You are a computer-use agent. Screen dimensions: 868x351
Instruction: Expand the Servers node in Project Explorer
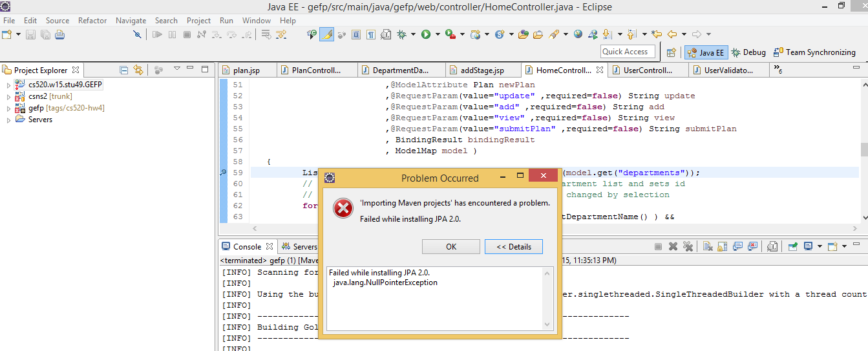coord(8,120)
